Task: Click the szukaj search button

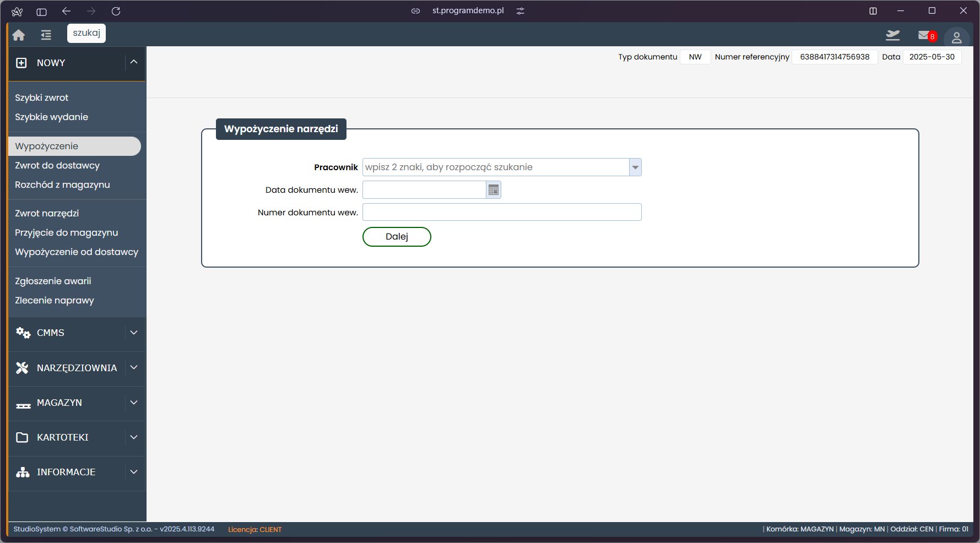Action: pos(86,33)
